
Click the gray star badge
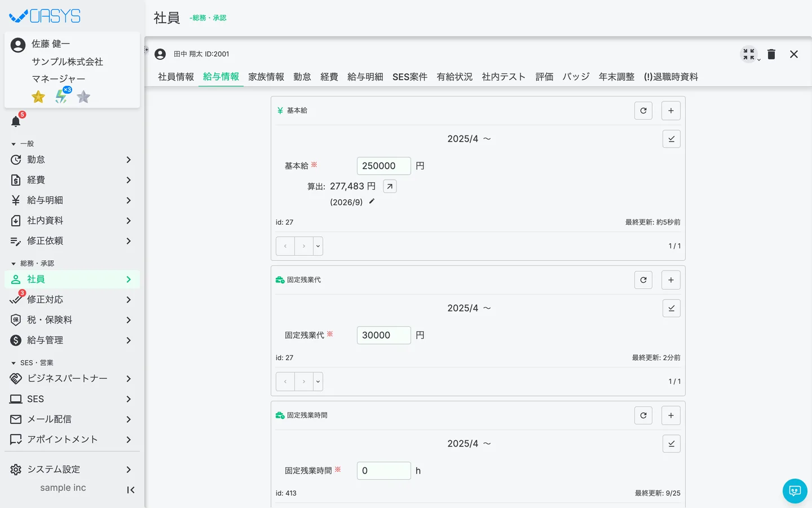(83, 97)
